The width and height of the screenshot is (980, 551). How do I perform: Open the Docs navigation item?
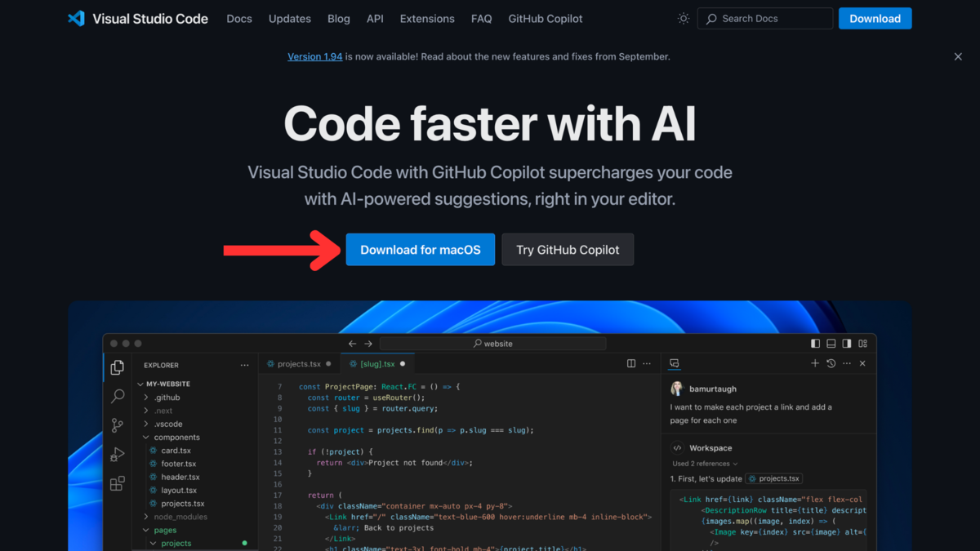point(239,19)
